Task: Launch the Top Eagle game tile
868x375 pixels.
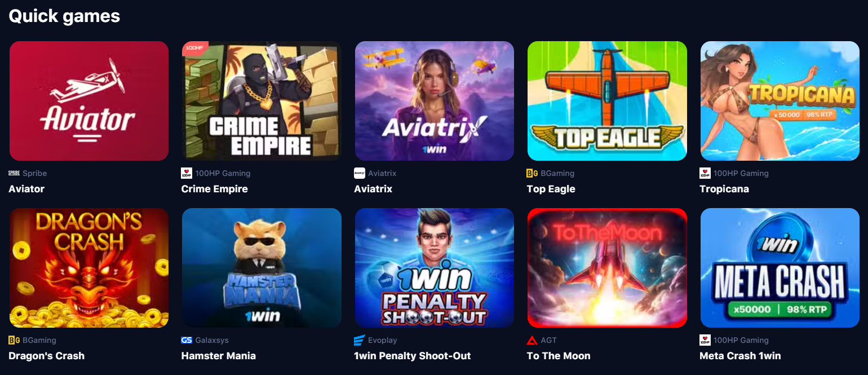Action: (607, 101)
